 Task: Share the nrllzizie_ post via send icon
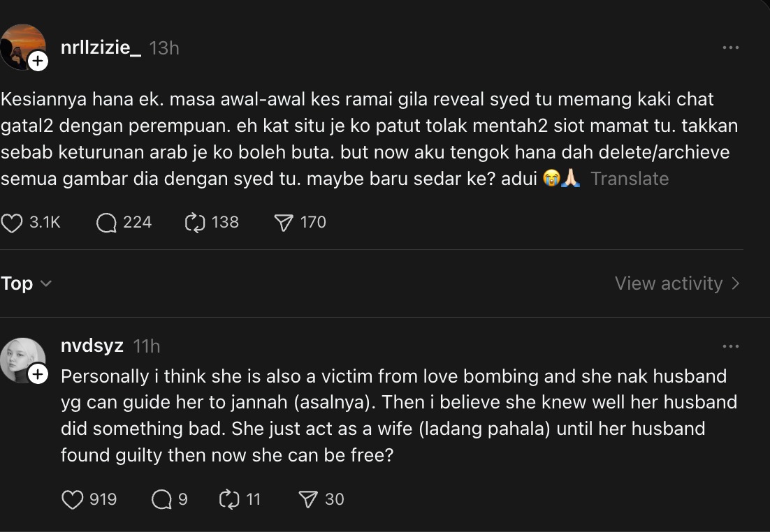(283, 223)
